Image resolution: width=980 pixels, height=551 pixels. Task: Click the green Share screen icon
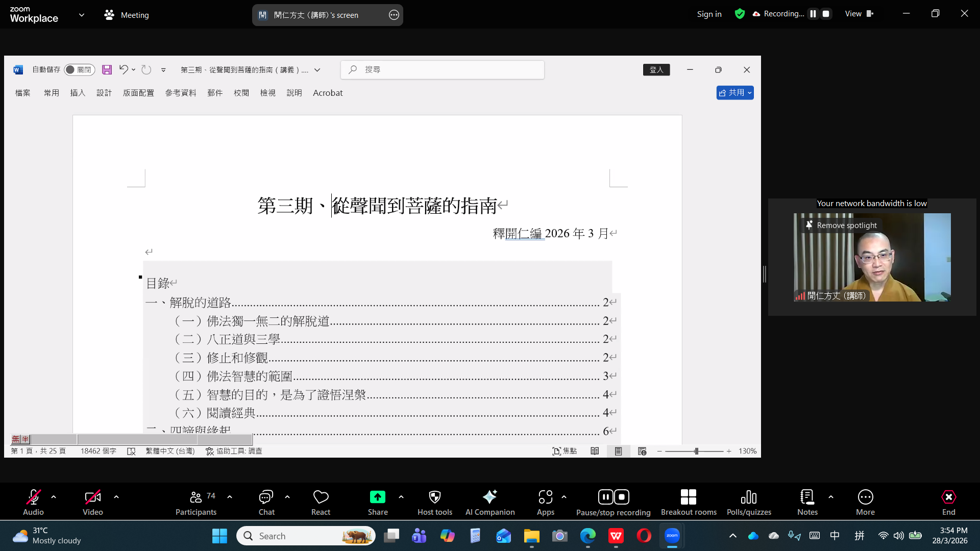[x=377, y=497]
